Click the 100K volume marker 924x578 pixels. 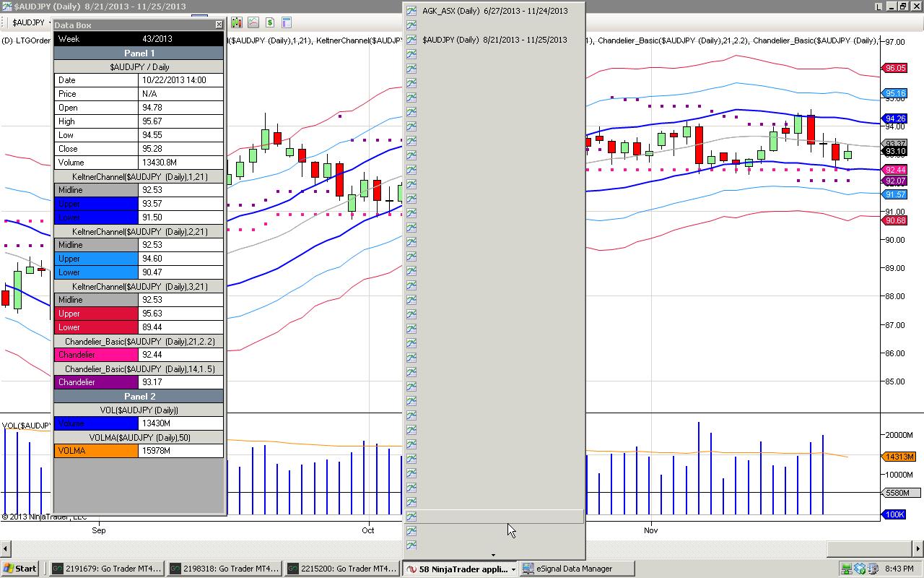click(x=894, y=514)
